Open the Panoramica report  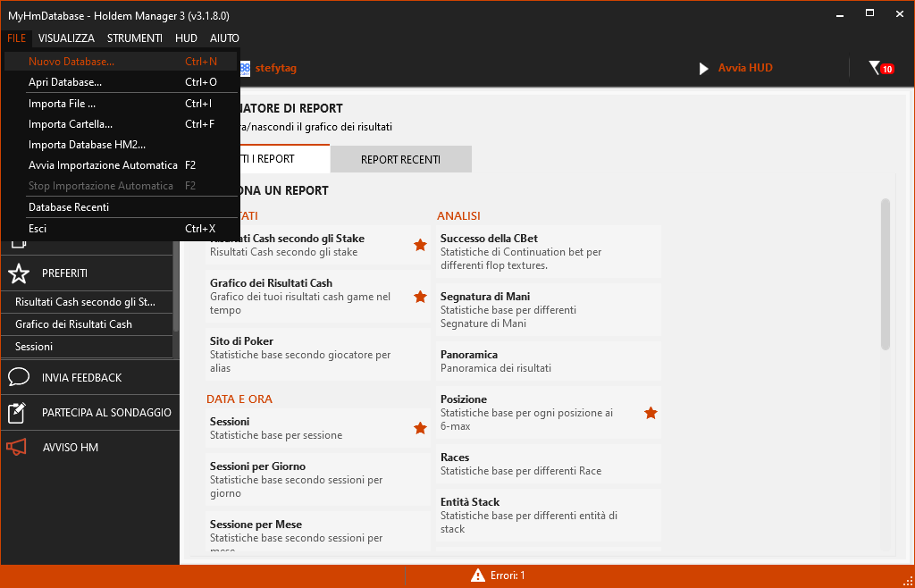tap(548, 361)
